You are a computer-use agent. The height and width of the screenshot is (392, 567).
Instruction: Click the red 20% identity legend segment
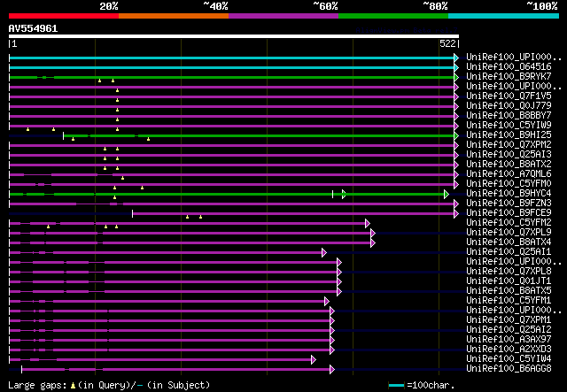(64, 16)
